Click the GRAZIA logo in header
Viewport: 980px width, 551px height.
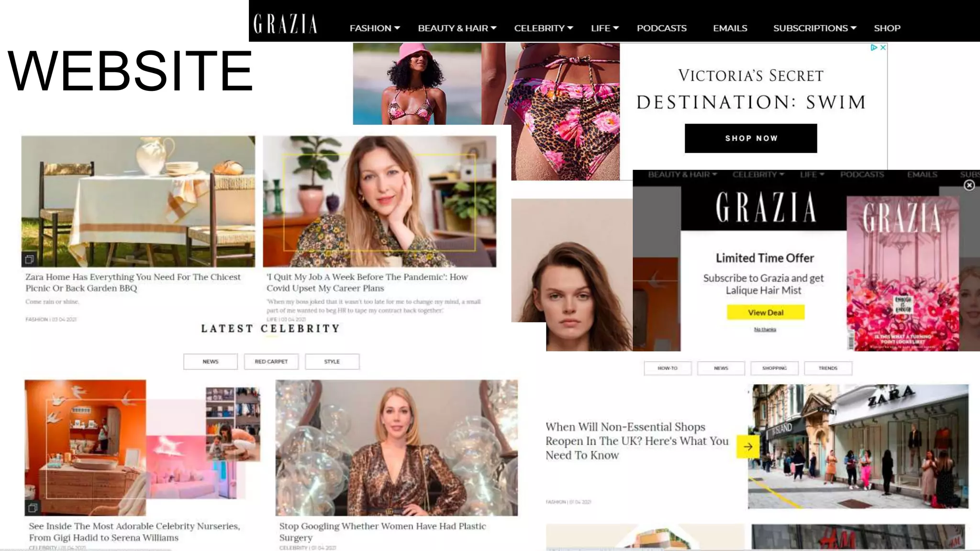click(285, 24)
